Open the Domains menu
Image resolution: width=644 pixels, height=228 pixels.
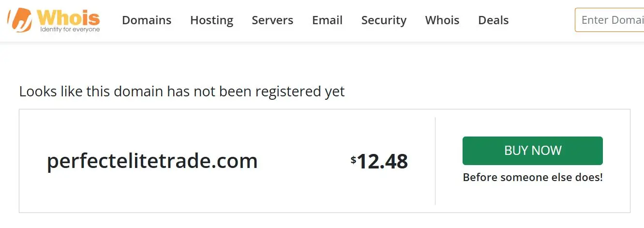(147, 20)
